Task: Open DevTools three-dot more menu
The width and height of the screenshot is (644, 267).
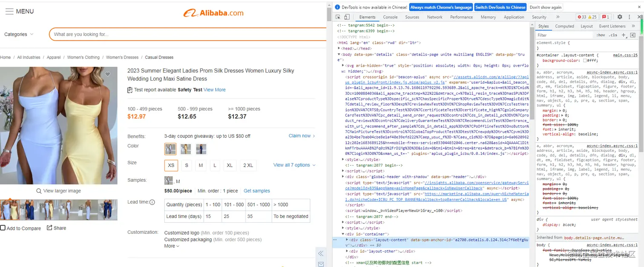Action: [629, 17]
